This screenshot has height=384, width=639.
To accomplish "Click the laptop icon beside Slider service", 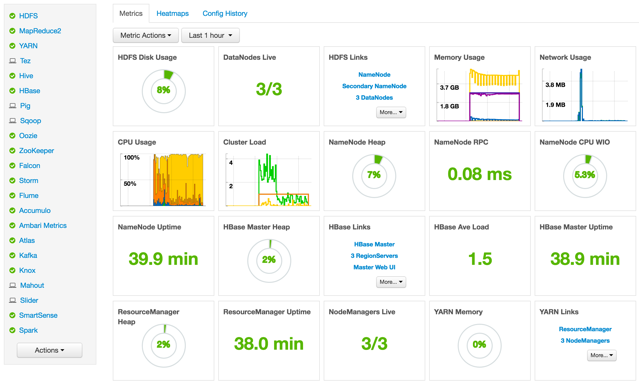I will click(x=13, y=300).
